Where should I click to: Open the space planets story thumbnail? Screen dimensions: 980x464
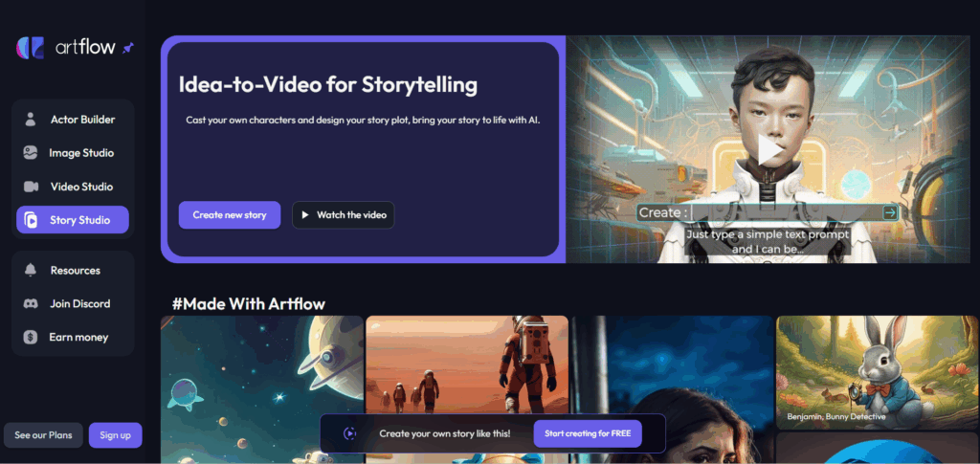point(262,389)
